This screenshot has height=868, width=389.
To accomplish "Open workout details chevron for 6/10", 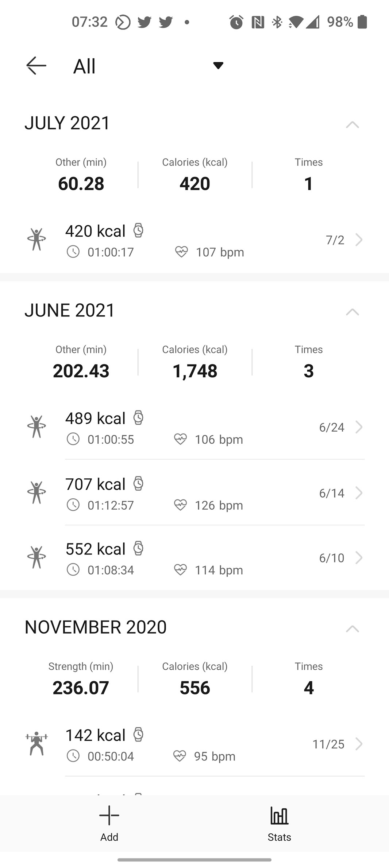I will coord(359,558).
